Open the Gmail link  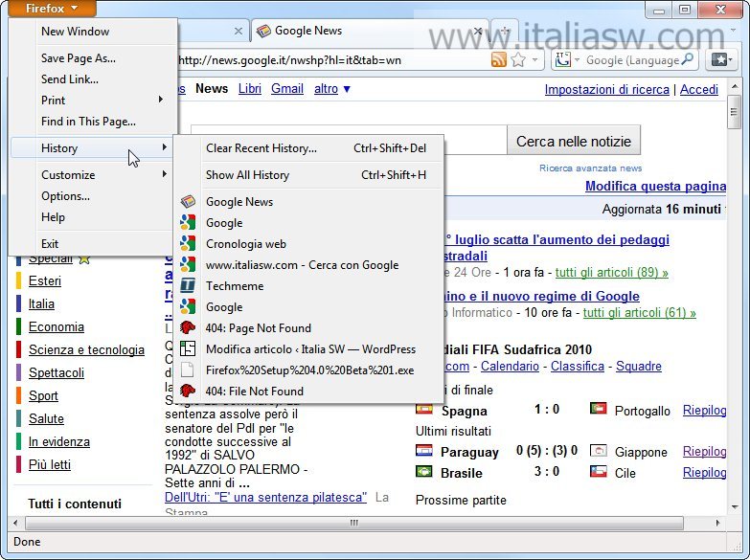click(287, 88)
